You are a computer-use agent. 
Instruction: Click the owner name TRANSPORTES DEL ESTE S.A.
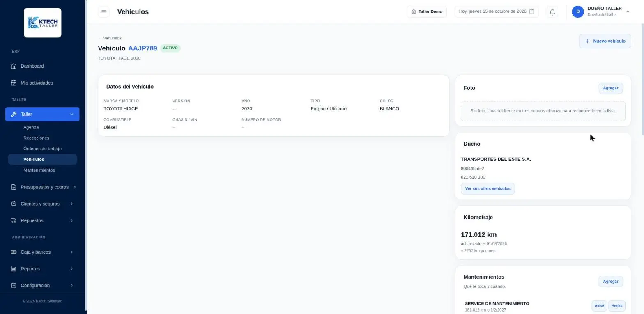point(496,159)
